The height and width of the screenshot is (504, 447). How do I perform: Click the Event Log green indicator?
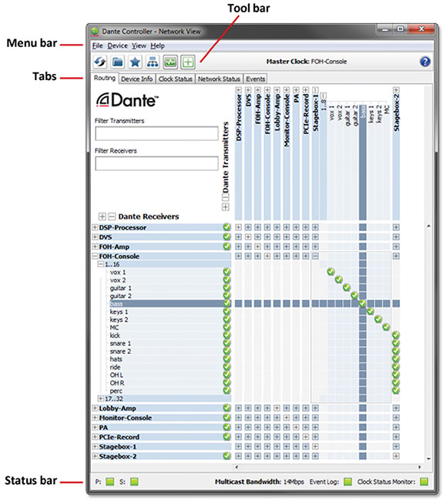pyautogui.click(x=348, y=482)
